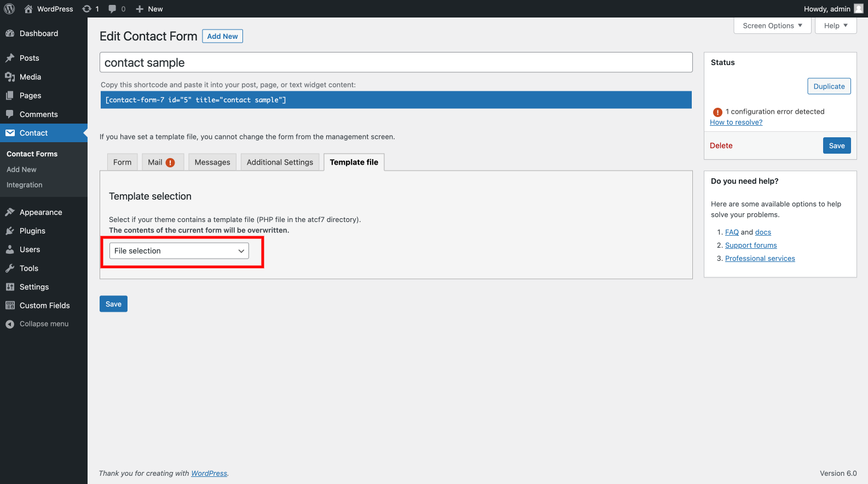868x484 pixels.
Task: Click the admin avatar icon
Action: [x=859, y=9]
